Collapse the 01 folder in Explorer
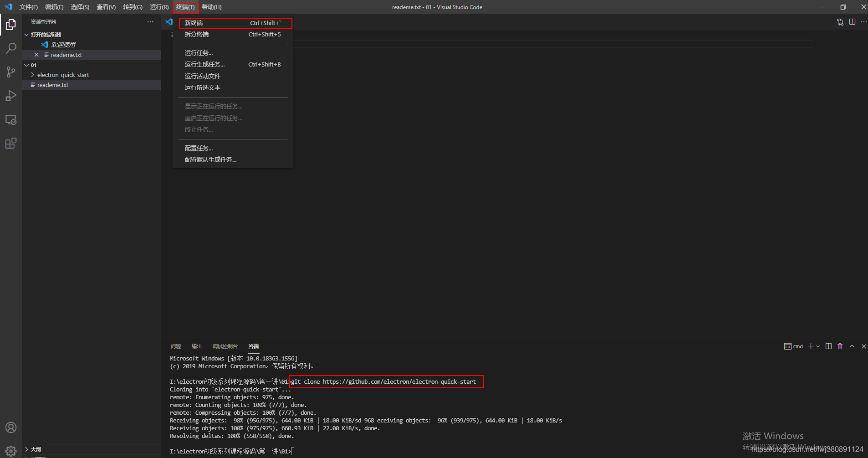The width and height of the screenshot is (868, 458). [26, 65]
